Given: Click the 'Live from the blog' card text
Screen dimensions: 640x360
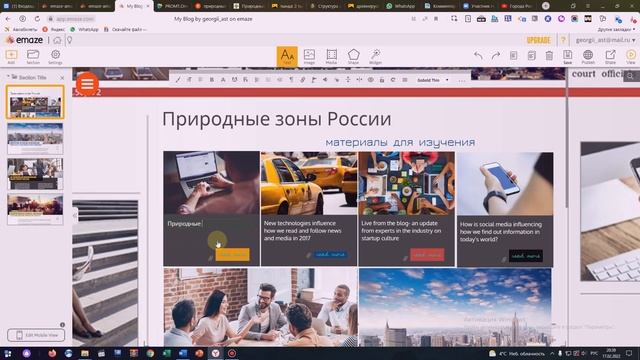Looking at the screenshot, I should point(401,231).
